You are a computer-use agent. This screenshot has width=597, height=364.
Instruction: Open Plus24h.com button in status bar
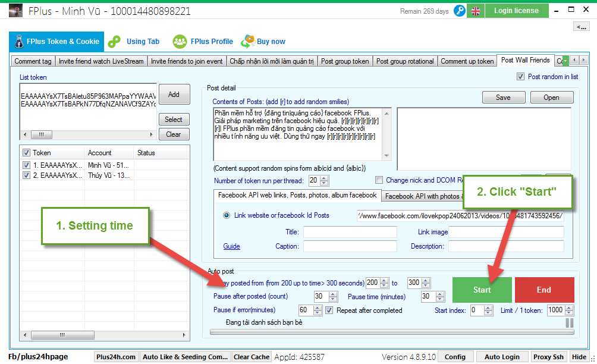pos(116,357)
